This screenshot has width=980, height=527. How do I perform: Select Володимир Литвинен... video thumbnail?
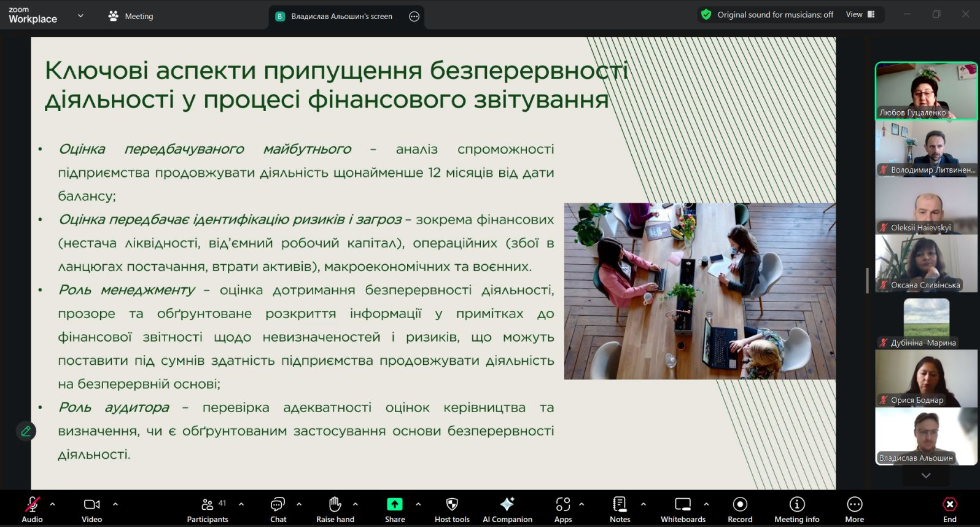(x=926, y=149)
